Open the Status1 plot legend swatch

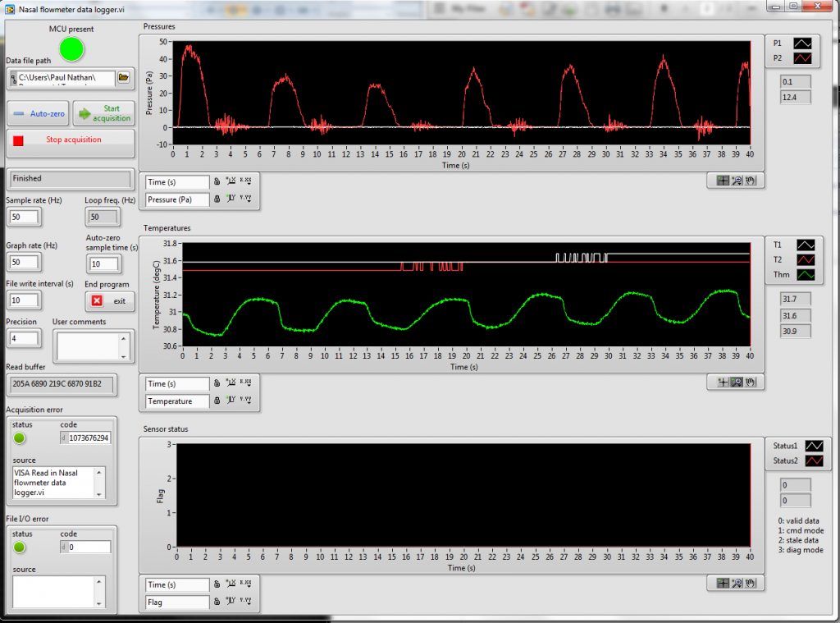point(814,446)
